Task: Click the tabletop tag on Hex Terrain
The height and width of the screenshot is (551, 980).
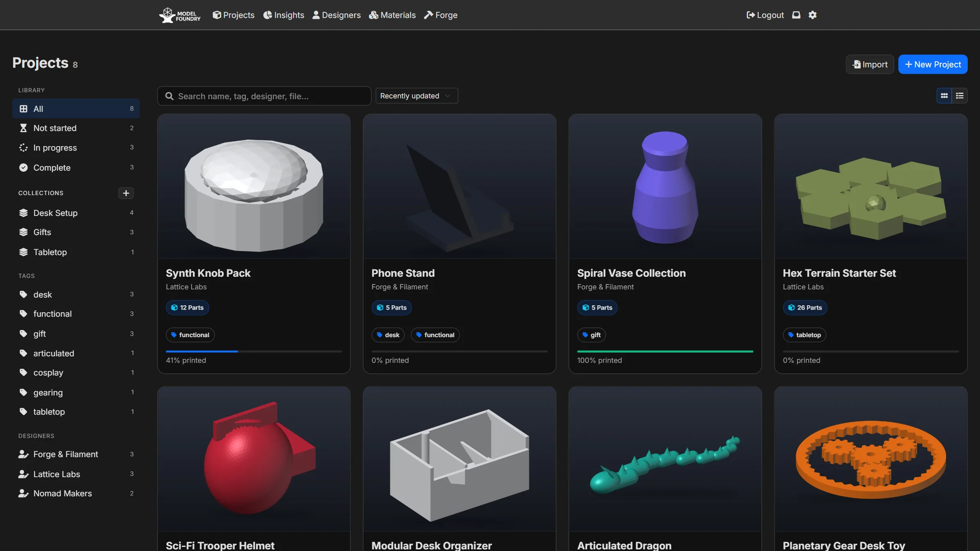Action: [x=804, y=335]
